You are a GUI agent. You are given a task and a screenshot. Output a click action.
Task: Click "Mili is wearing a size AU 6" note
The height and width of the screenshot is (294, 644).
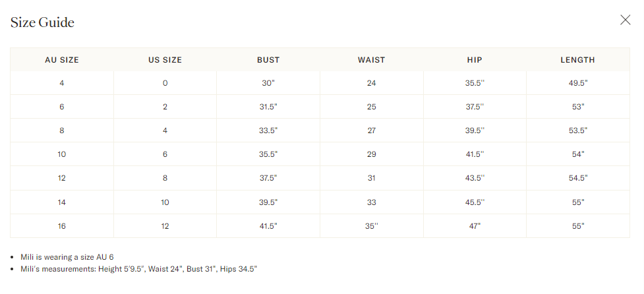coord(67,257)
